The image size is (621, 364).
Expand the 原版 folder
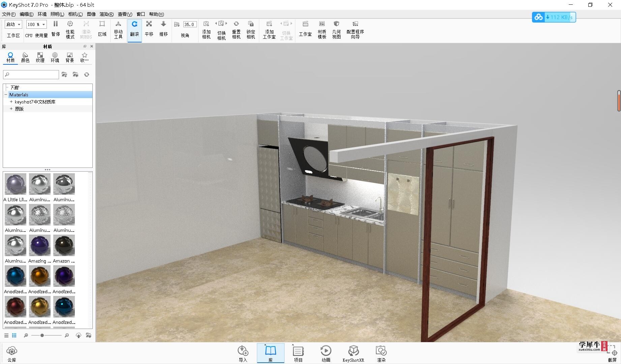tap(11, 109)
